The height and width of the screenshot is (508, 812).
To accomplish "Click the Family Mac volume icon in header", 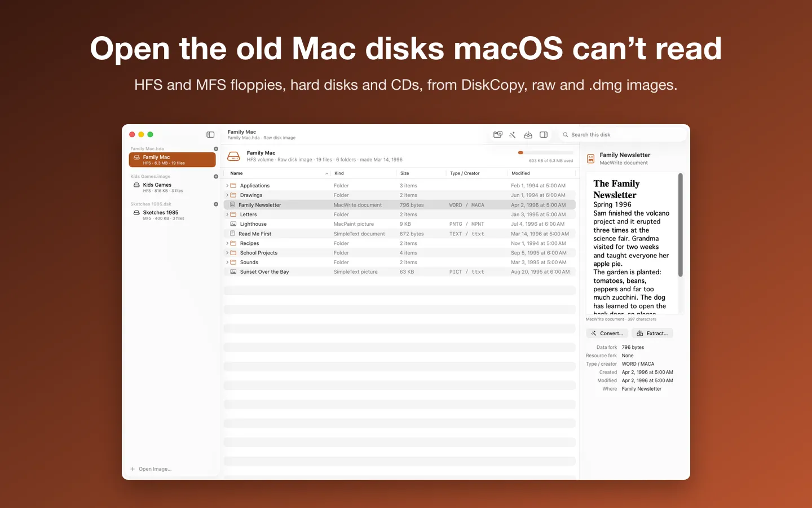I will click(233, 156).
